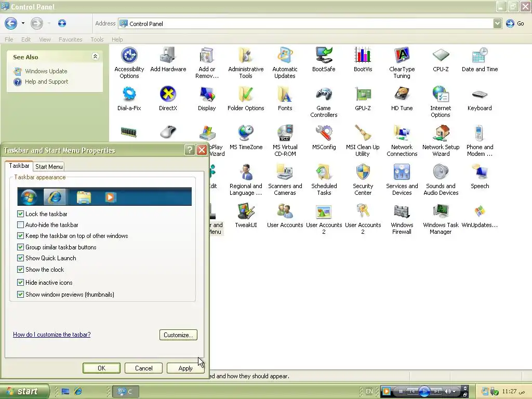Open the Back button history dropdown arrow
The height and width of the screenshot is (399, 532).
23,23
